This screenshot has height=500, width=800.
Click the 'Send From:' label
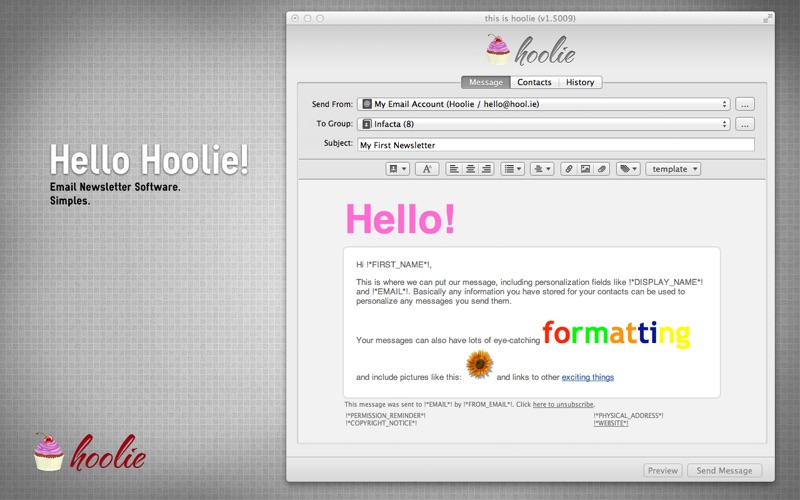[332, 104]
